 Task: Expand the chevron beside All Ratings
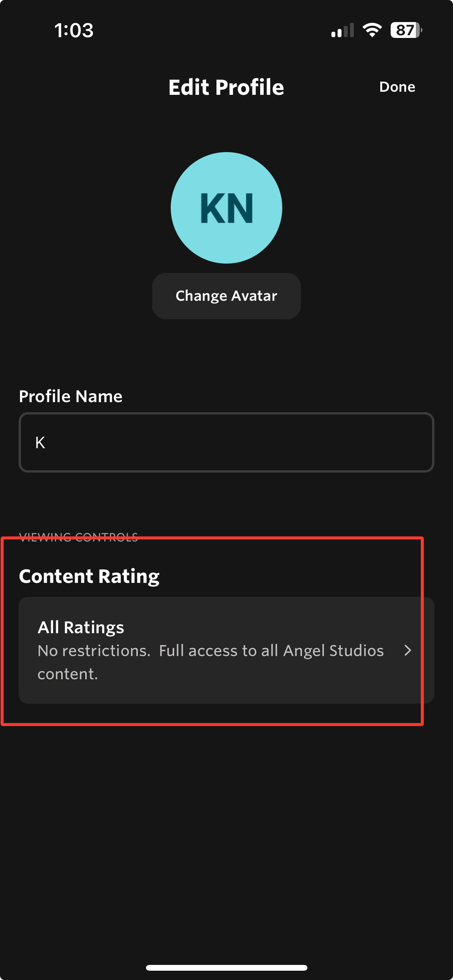click(408, 650)
